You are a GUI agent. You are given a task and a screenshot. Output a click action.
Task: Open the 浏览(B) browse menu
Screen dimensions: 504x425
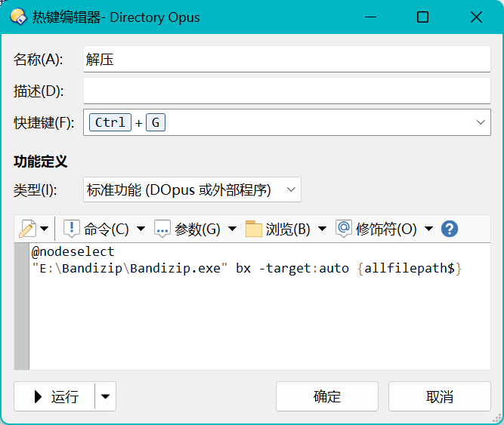(x=288, y=229)
